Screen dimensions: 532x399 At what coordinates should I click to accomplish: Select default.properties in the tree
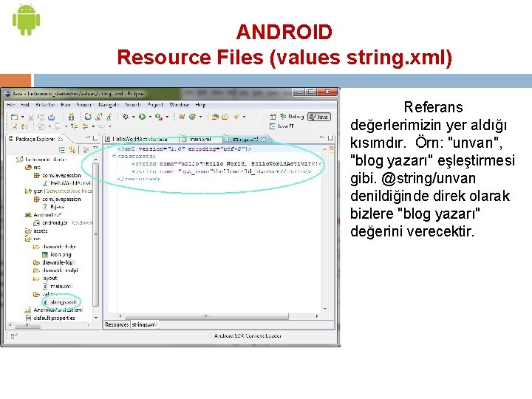coord(50,318)
